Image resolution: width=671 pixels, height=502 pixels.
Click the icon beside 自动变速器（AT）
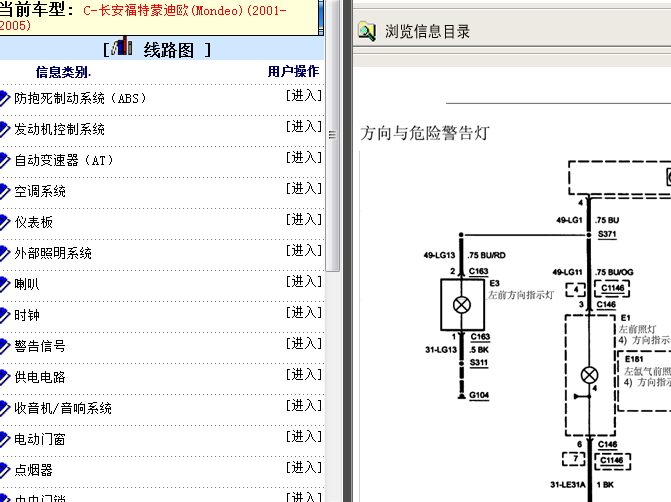[4, 160]
